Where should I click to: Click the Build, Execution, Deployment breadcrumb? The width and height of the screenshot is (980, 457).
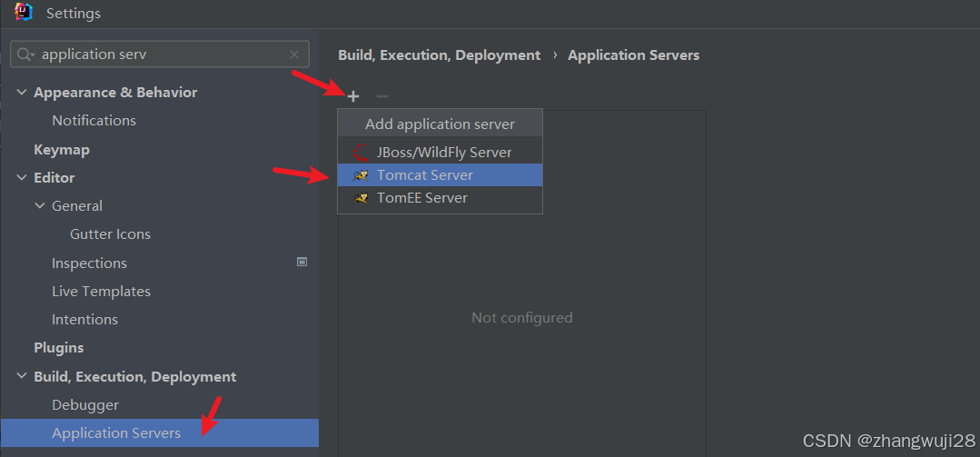point(440,55)
